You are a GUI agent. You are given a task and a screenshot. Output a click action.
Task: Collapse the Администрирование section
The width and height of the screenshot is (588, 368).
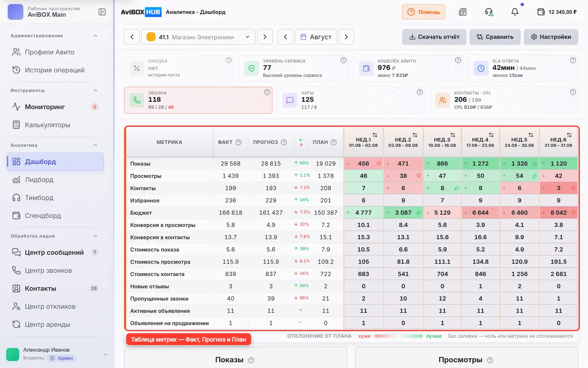96,36
